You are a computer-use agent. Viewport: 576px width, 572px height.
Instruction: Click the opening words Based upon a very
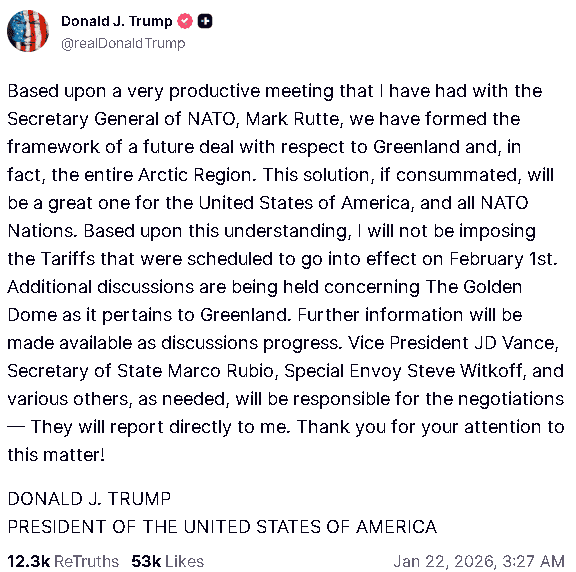85,91
